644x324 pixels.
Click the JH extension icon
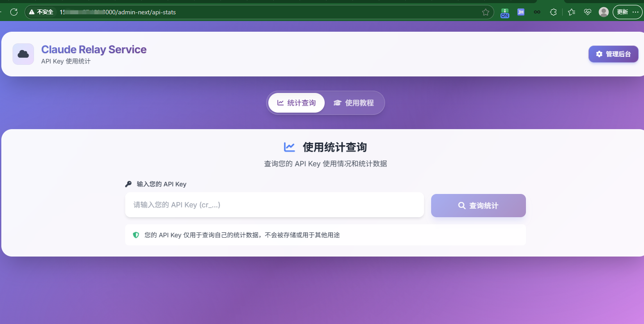click(521, 12)
